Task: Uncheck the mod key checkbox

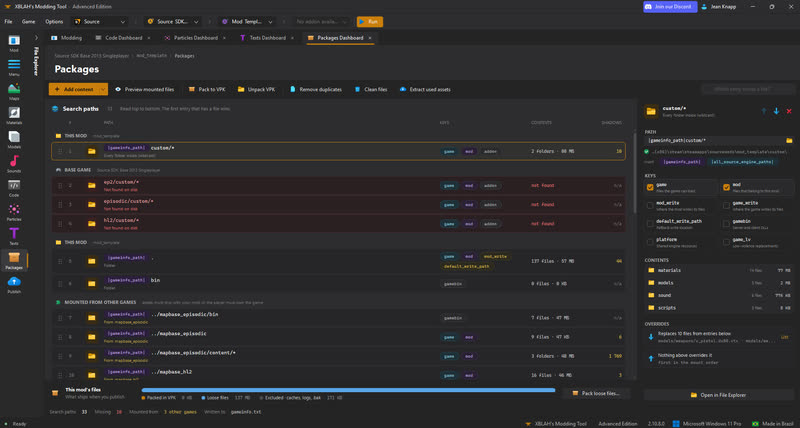Action: pyautogui.click(x=726, y=187)
